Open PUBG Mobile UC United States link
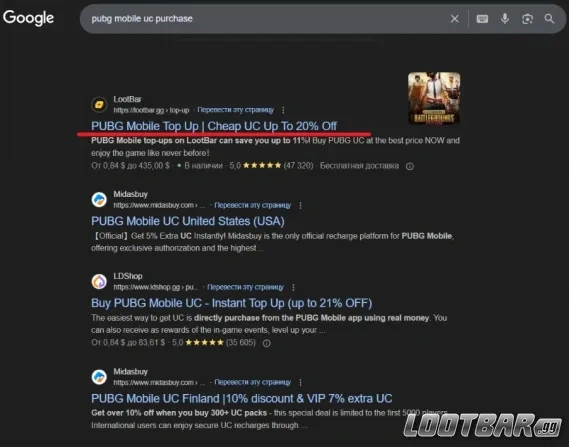 [188, 221]
